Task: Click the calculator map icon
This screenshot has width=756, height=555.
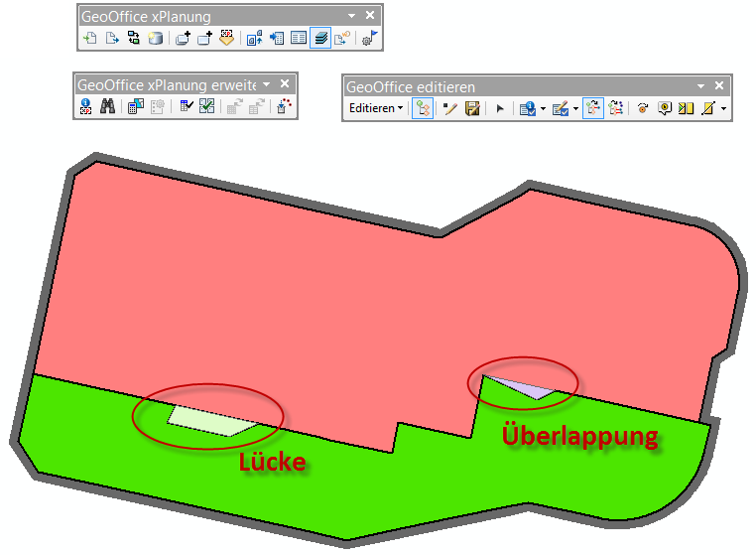Action: (134, 108)
